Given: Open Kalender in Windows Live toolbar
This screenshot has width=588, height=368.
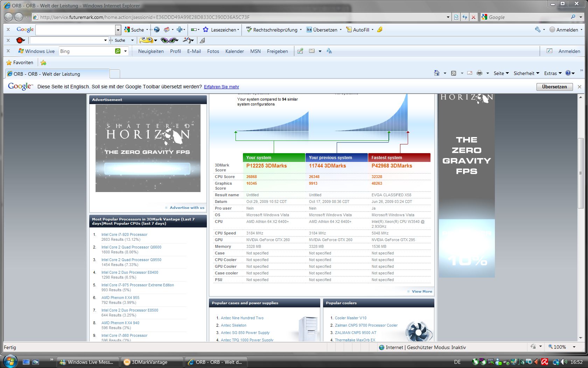Looking at the screenshot, I should click(234, 51).
